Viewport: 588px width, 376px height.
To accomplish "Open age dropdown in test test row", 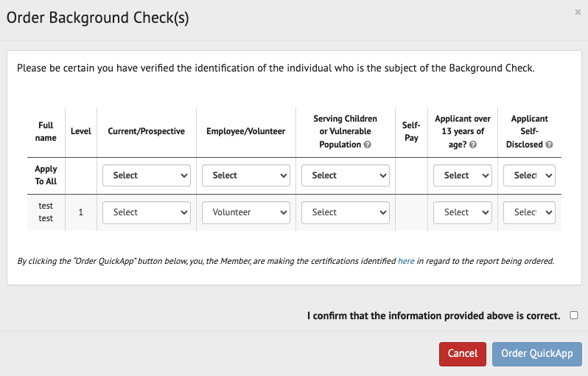I will tap(462, 212).
